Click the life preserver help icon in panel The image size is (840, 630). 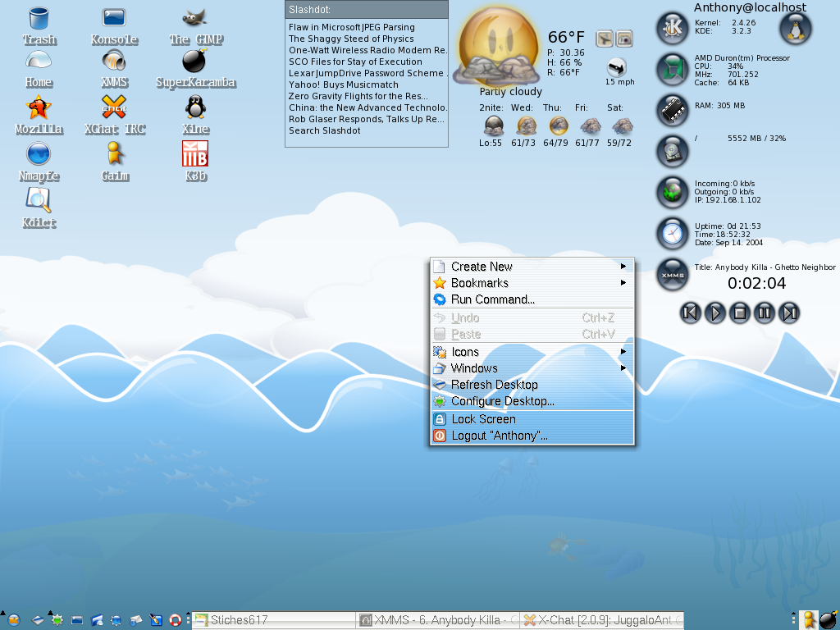point(176,620)
